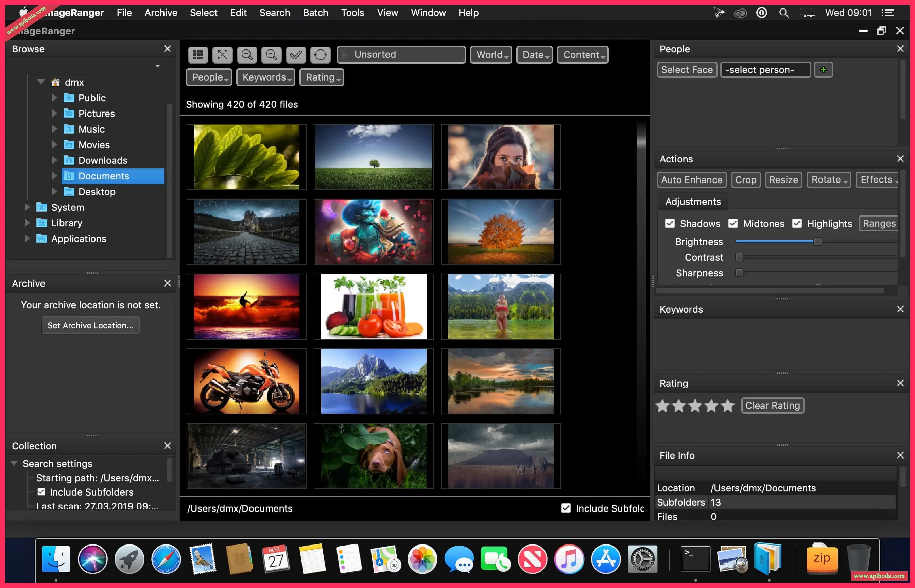
Task: Toggle Include Subfolders in Collection panel
Action: point(41,492)
